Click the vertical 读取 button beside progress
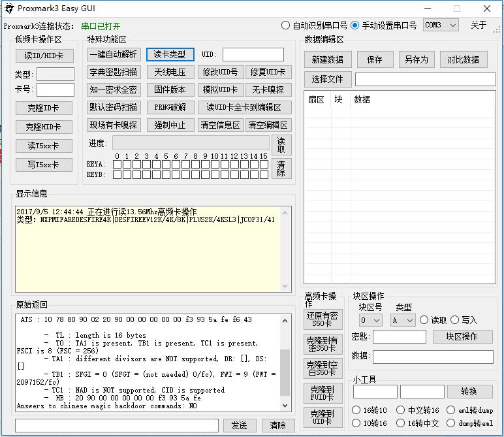The height and width of the screenshot is (437, 504). click(x=281, y=145)
